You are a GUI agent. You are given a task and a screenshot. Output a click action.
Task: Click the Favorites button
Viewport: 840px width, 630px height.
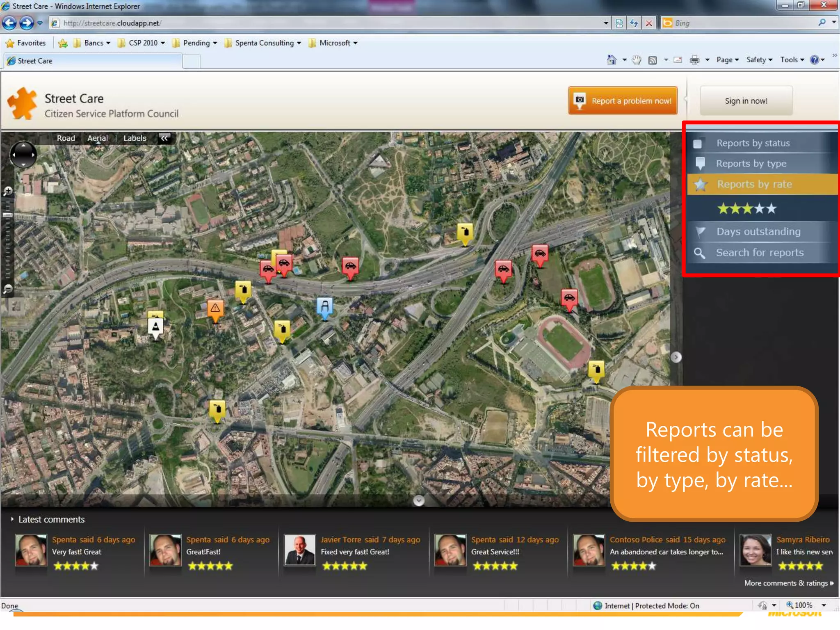click(25, 43)
